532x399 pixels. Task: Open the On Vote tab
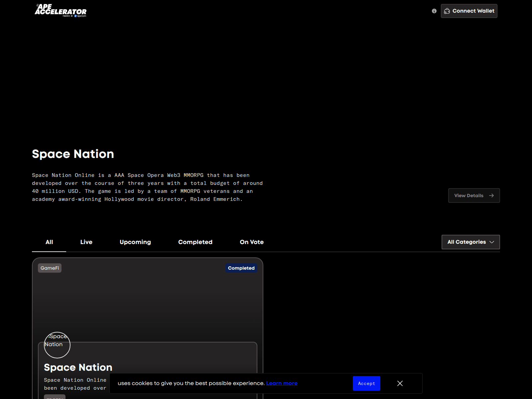click(251, 242)
